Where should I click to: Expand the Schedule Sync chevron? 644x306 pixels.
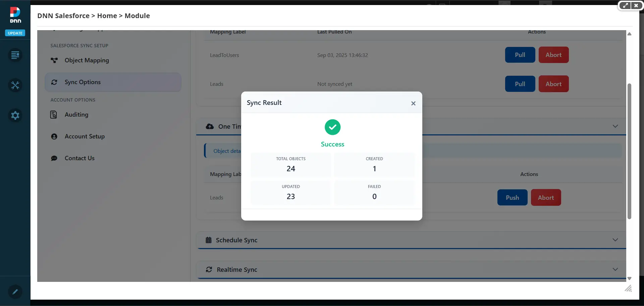(x=615, y=240)
